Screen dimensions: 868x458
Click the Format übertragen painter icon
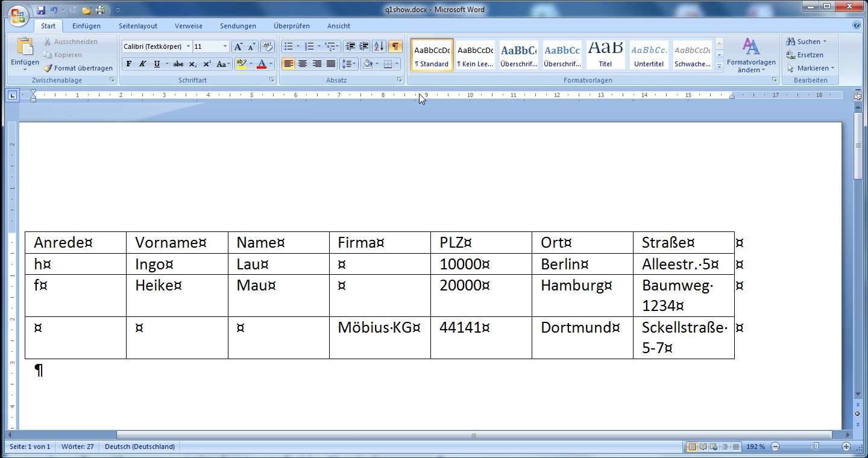tap(48, 68)
